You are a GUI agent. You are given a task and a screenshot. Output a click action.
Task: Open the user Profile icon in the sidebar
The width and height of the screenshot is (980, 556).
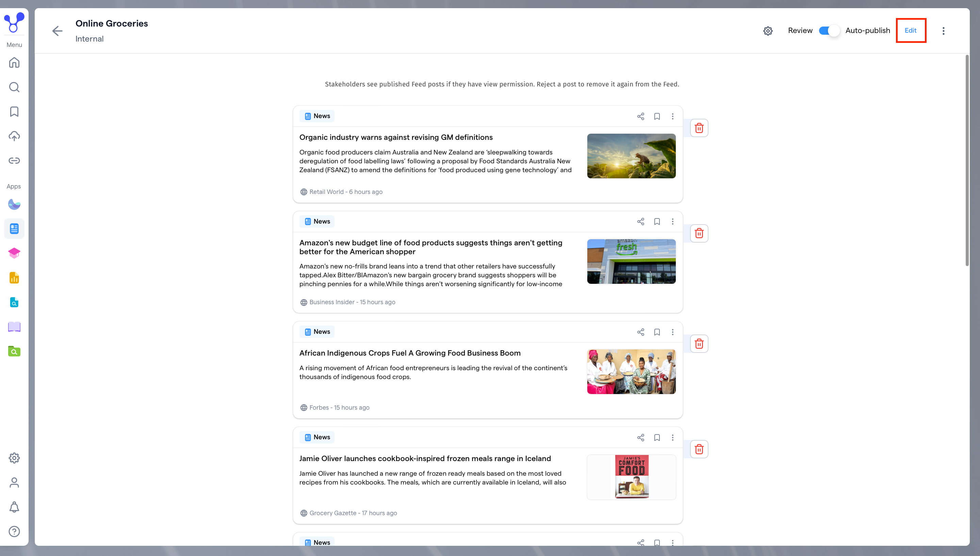click(x=14, y=482)
